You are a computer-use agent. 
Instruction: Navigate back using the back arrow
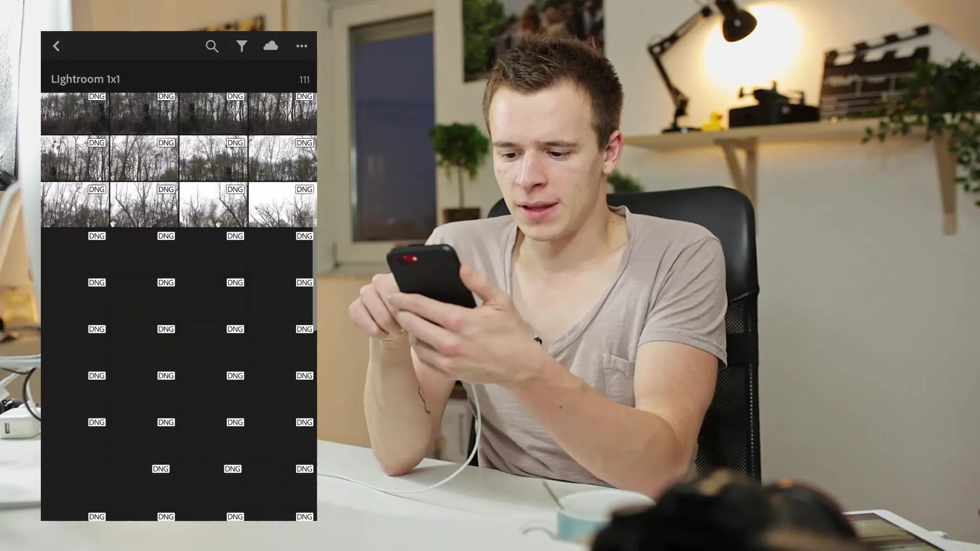click(56, 46)
